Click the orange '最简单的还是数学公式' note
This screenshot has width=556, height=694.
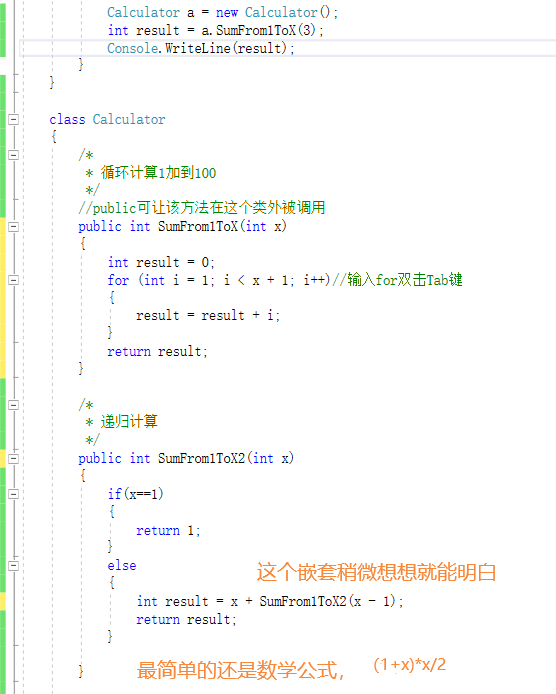[x=237, y=670]
